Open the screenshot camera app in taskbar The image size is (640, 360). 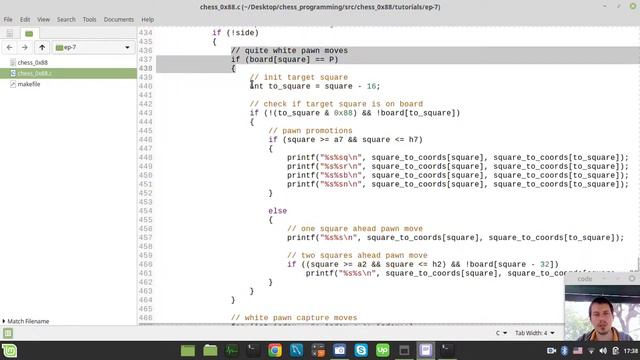[x=340, y=351]
